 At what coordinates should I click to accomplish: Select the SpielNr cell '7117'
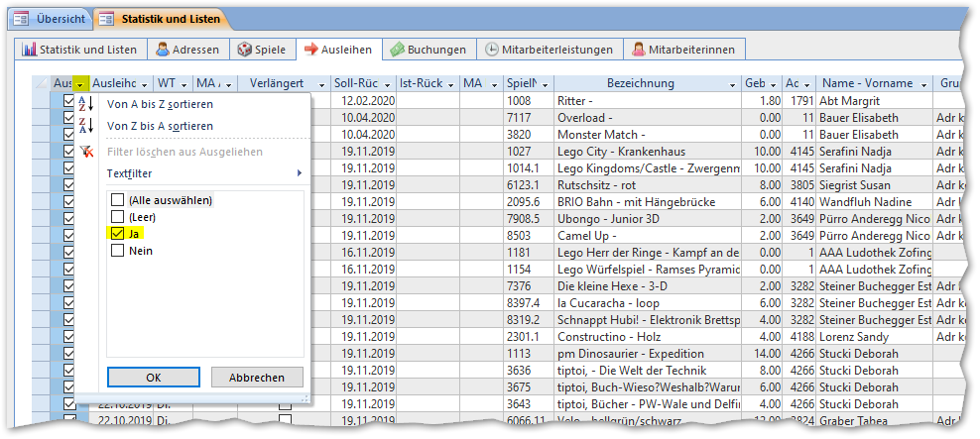point(529,117)
